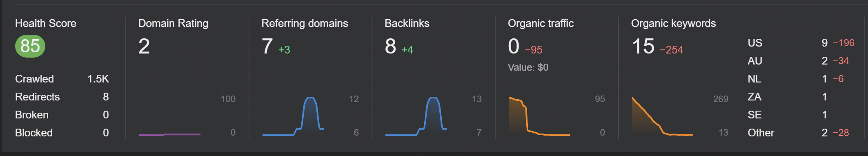Viewport: 868px width, 156px height.
Task: Click the -28 change for Other
Action: (x=841, y=133)
